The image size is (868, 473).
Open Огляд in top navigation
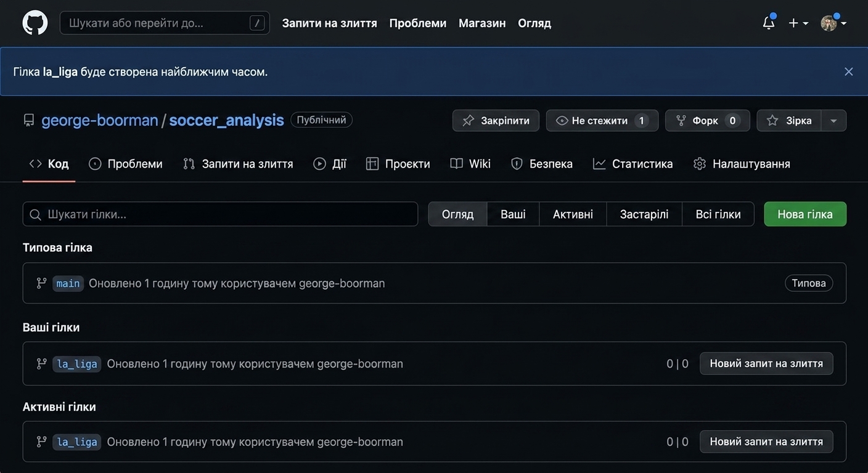point(534,23)
